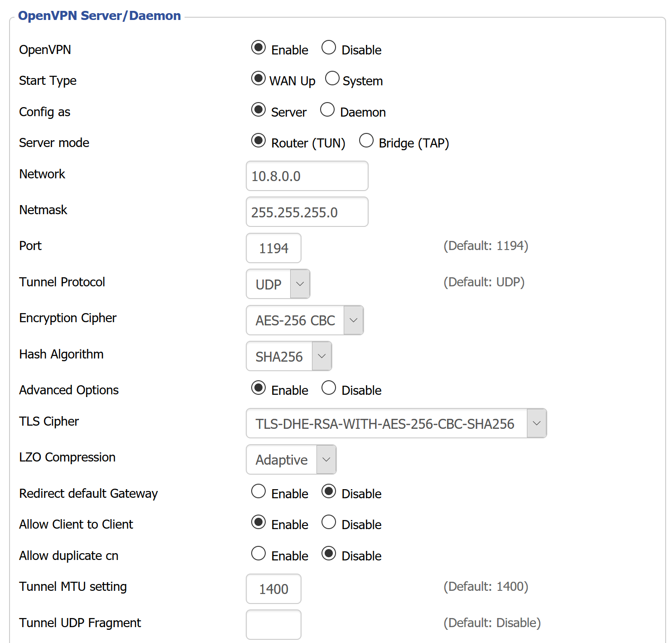Image resolution: width=672 pixels, height=643 pixels.
Task: Click the OpenVPN Server/Daemon section heading
Action: pos(99,16)
